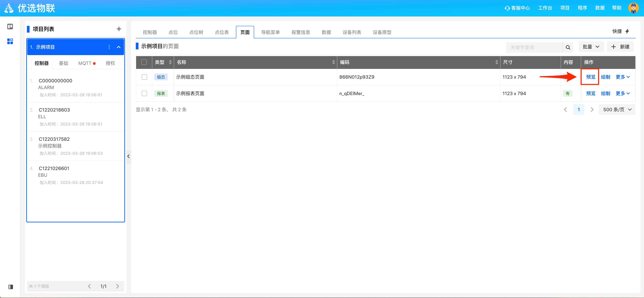
Task: Focus the 关键字查询 search field
Action: 534,47
